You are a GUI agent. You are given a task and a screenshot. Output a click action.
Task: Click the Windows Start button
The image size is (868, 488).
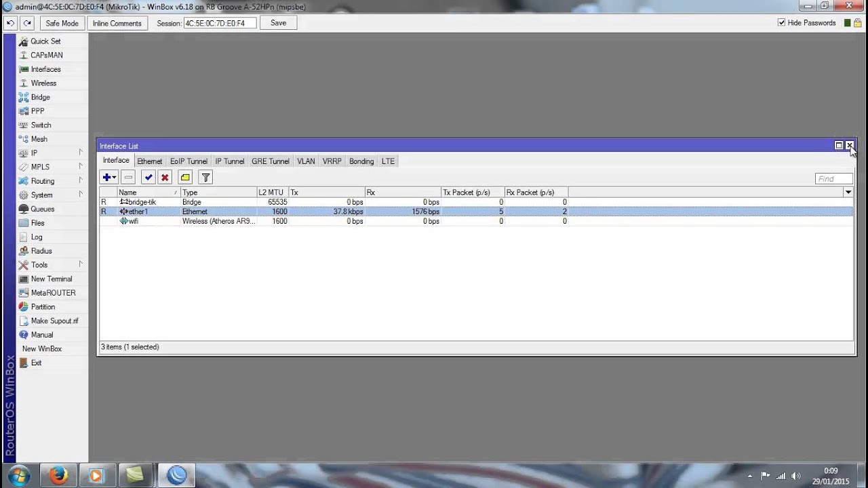(18, 475)
